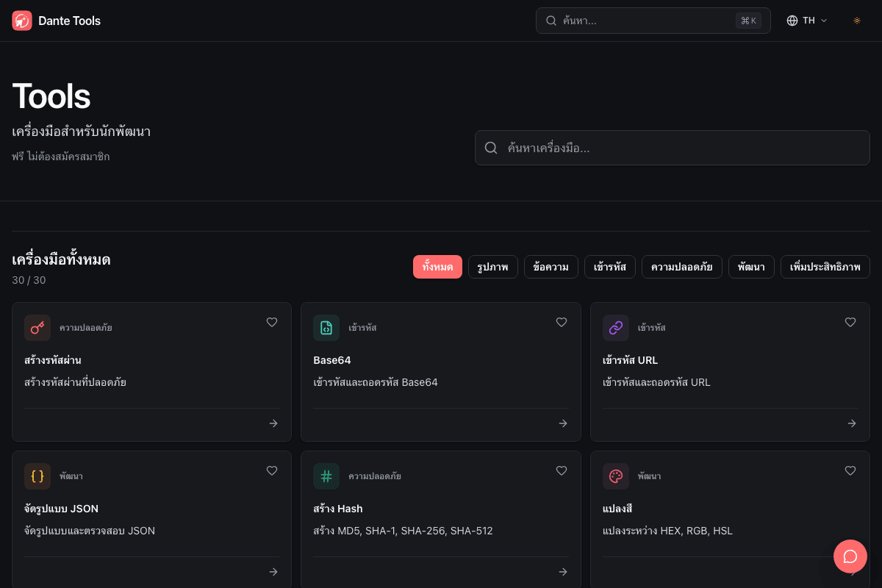Open the สร้าง Hash tool title
The height and width of the screenshot is (588, 882).
(338, 509)
